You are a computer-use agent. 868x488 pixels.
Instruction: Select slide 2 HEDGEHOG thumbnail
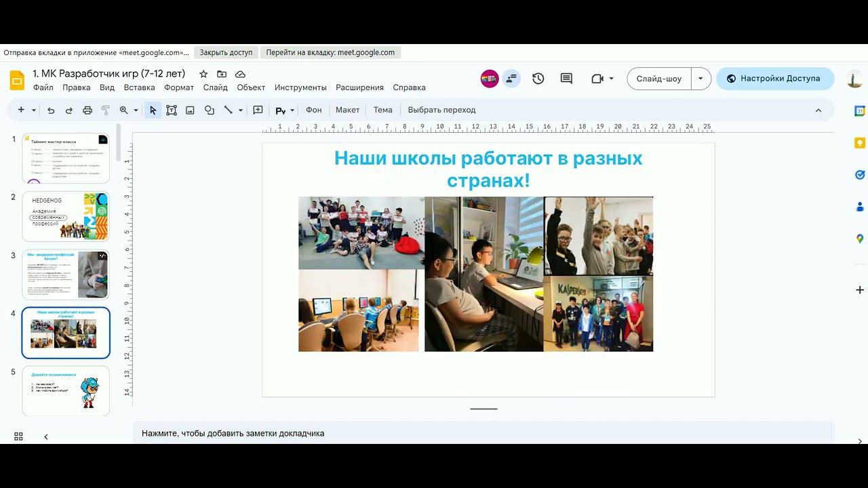pos(66,216)
